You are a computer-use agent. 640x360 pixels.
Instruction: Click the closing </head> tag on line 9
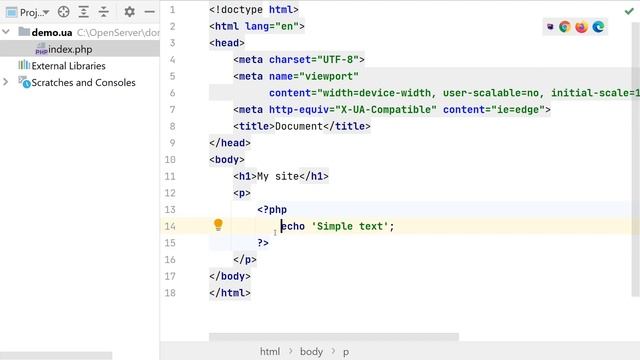[x=230, y=143]
